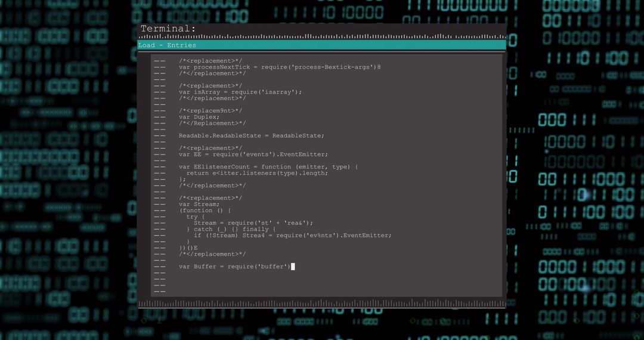Click the line "var Buffer = require('buffer')"
Image resolution: width=644 pixels, height=340 pixels.
click(234, 267)
